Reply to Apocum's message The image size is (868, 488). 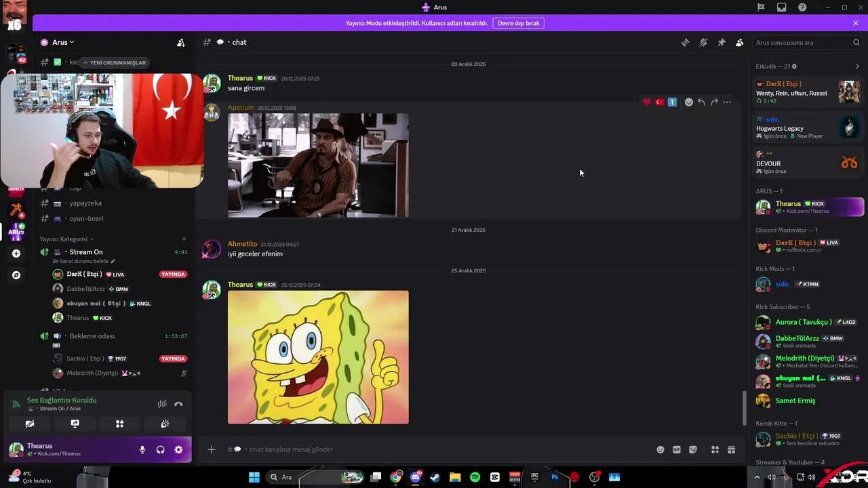701,102
